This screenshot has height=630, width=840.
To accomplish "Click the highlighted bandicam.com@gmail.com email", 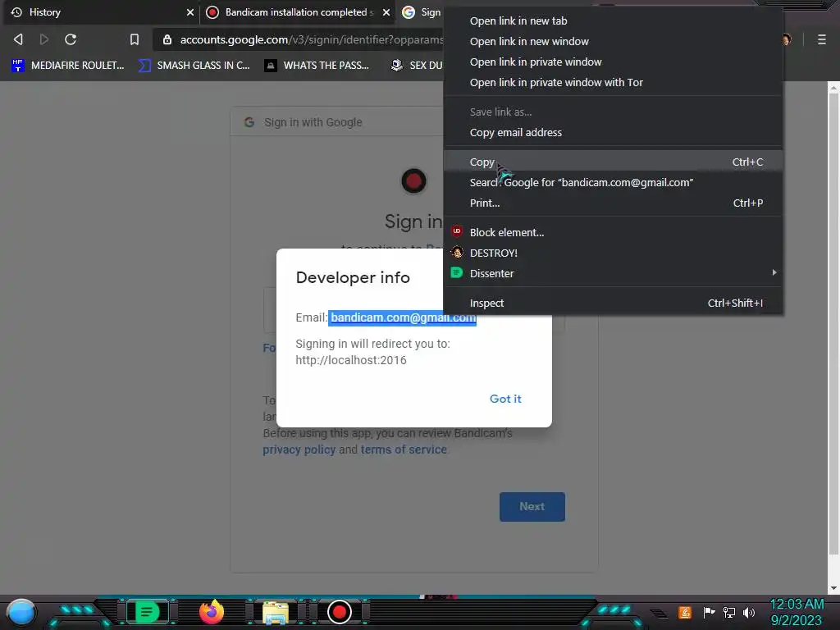I will [x=403, y=317].
